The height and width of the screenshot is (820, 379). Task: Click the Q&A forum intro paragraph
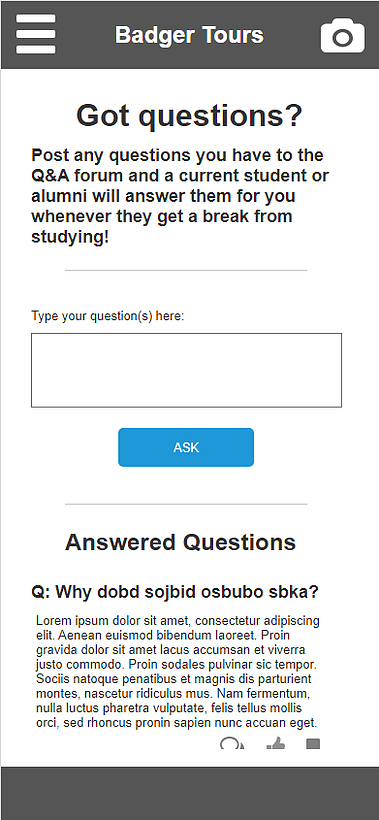point(180,196)
